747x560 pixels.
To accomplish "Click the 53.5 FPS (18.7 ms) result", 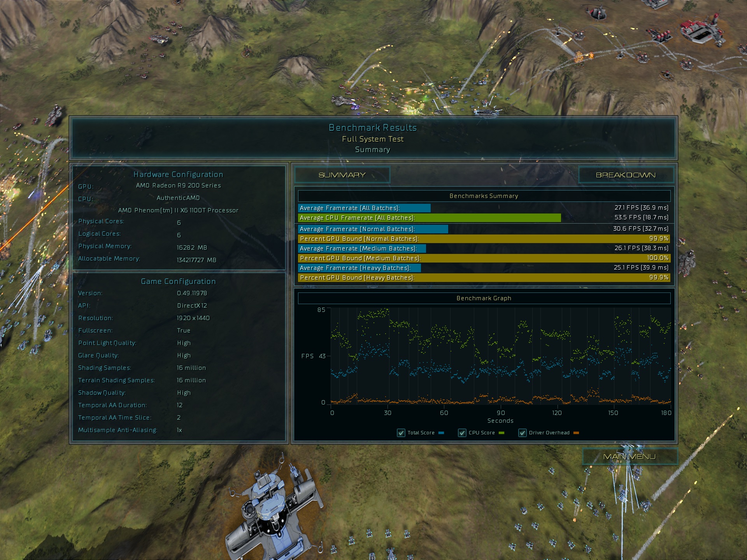I will point(642,217).
